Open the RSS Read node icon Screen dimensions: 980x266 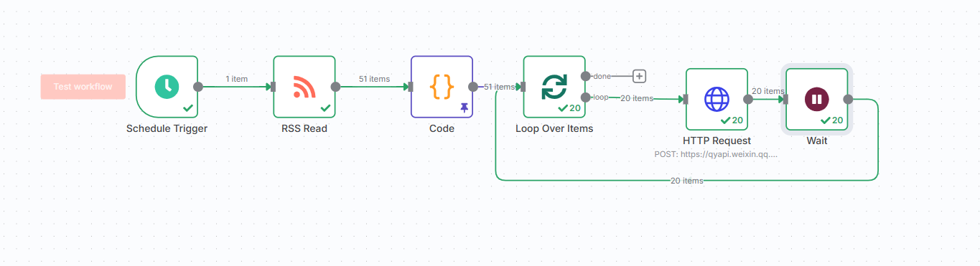pos(304,87)
